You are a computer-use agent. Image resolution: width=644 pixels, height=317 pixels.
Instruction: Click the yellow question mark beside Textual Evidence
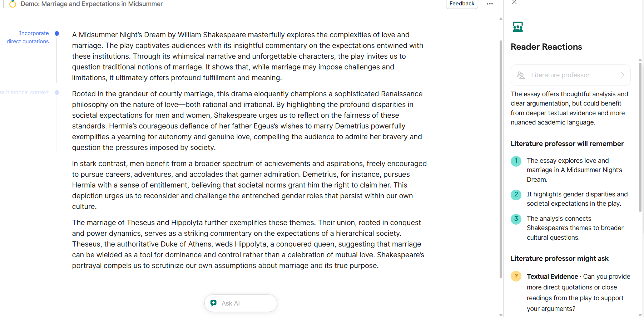[516, 276]
